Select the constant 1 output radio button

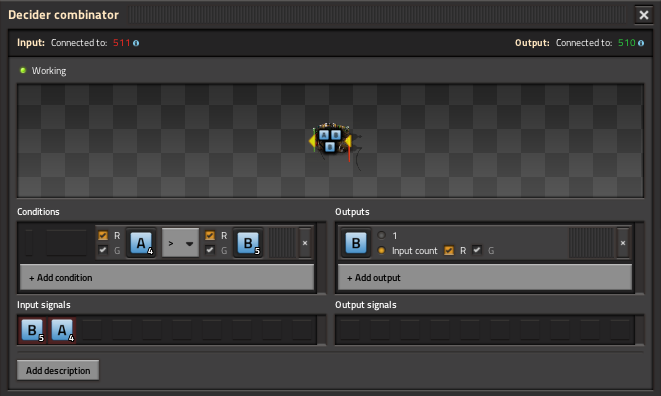tap(382, 235)
